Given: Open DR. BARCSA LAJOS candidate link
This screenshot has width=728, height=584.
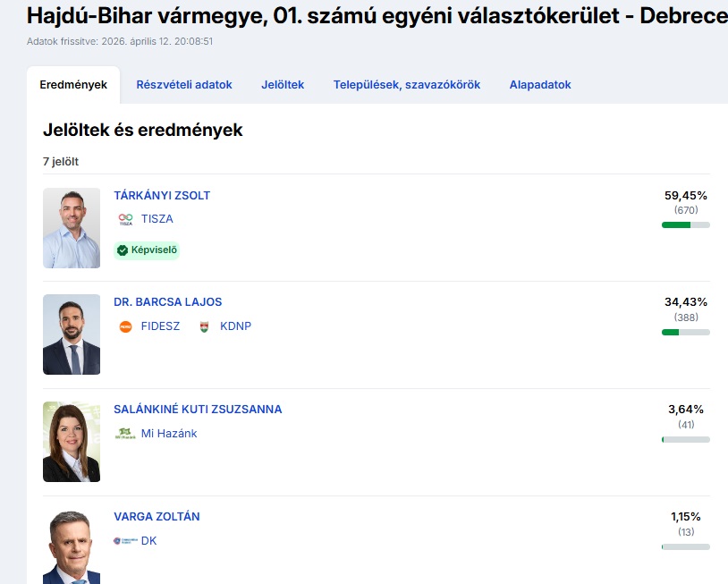Looking at the screenshot, I should click(x=167, y=302).
